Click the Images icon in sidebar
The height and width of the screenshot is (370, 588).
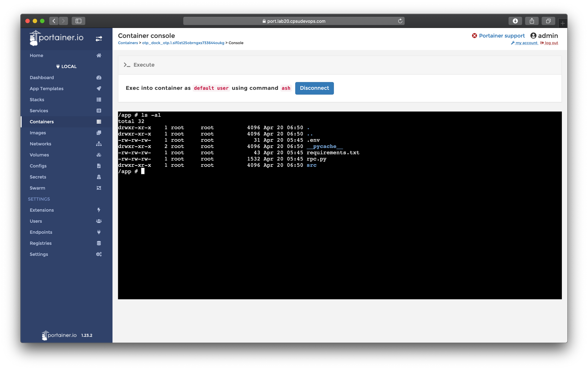(98, 132)
